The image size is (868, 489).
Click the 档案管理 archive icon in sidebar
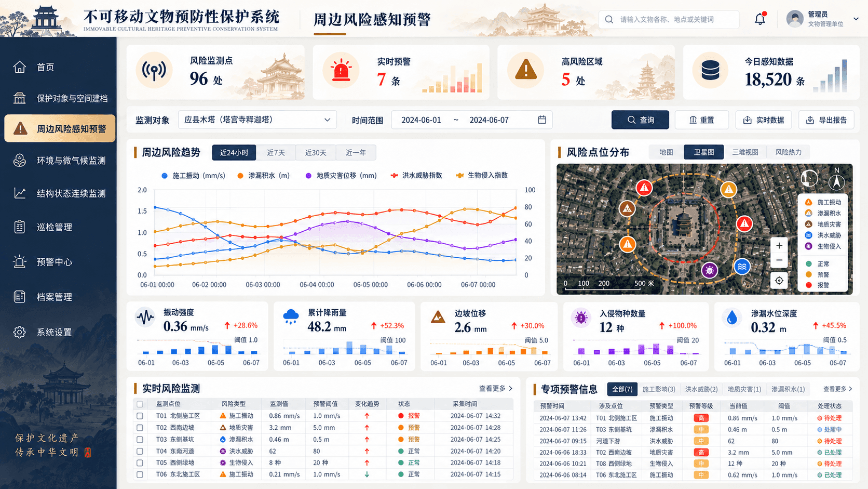(20, 297)
